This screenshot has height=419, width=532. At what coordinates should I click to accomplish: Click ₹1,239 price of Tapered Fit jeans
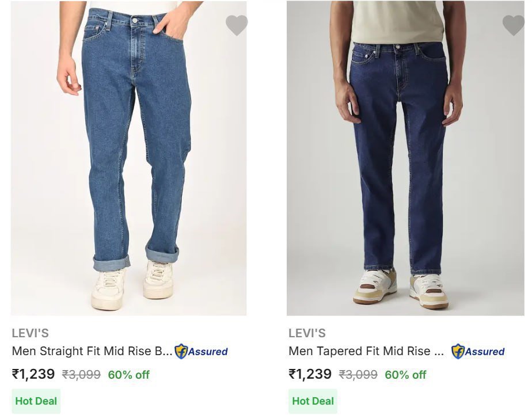[x=310, y=374]
